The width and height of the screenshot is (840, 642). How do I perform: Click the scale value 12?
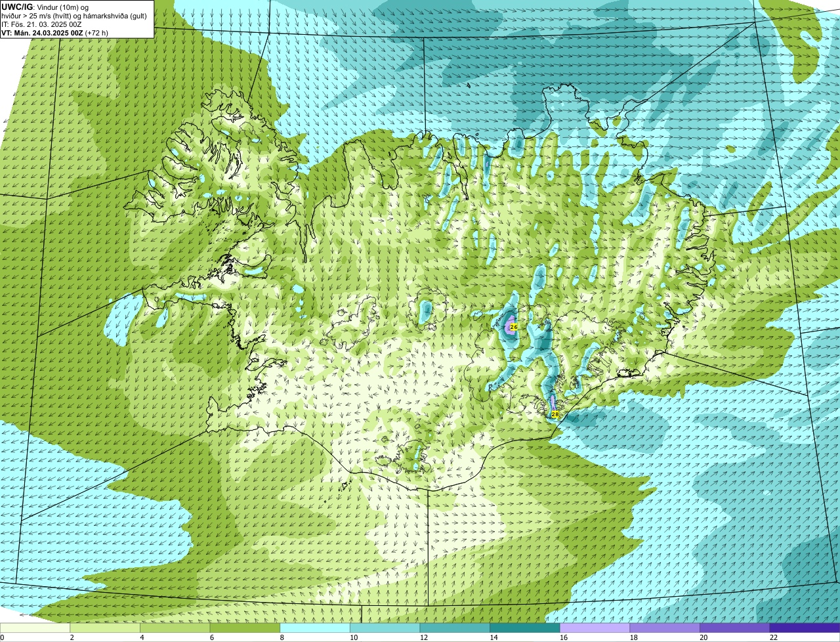click(x=423, y=637)
